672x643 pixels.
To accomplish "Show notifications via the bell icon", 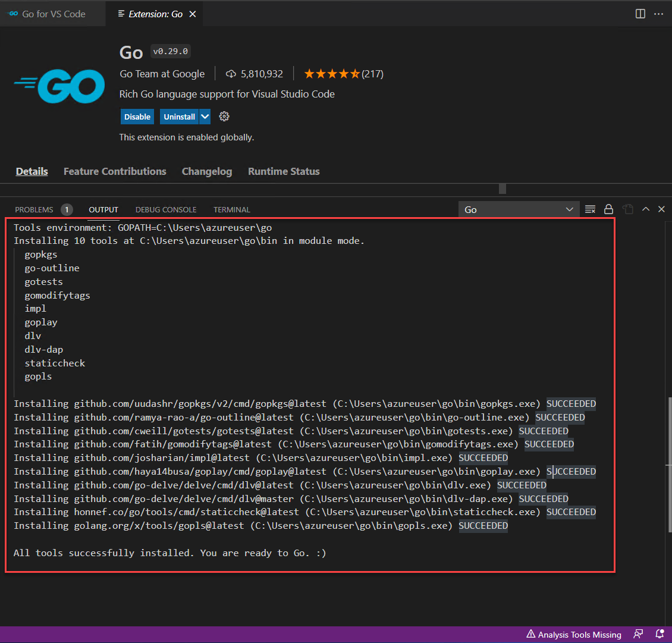I will 660,634.
